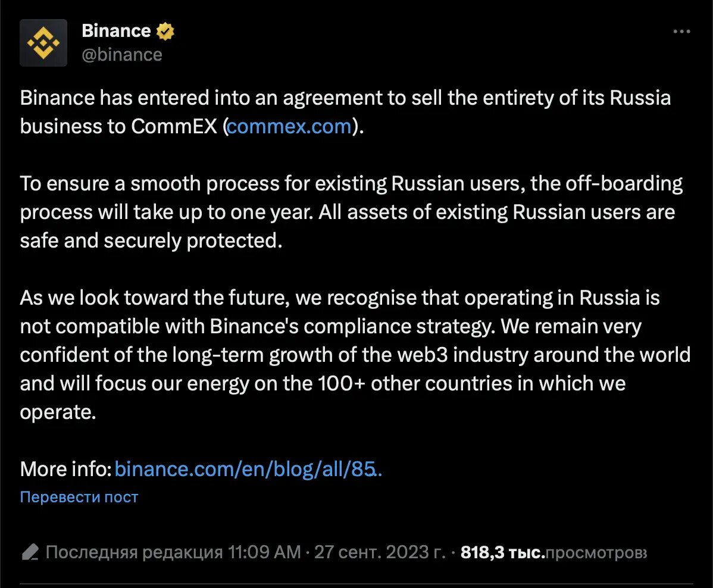The image size is (713, 588).
Task: Click the paragraph about compliance strategy
Action: tap(355, 355)
